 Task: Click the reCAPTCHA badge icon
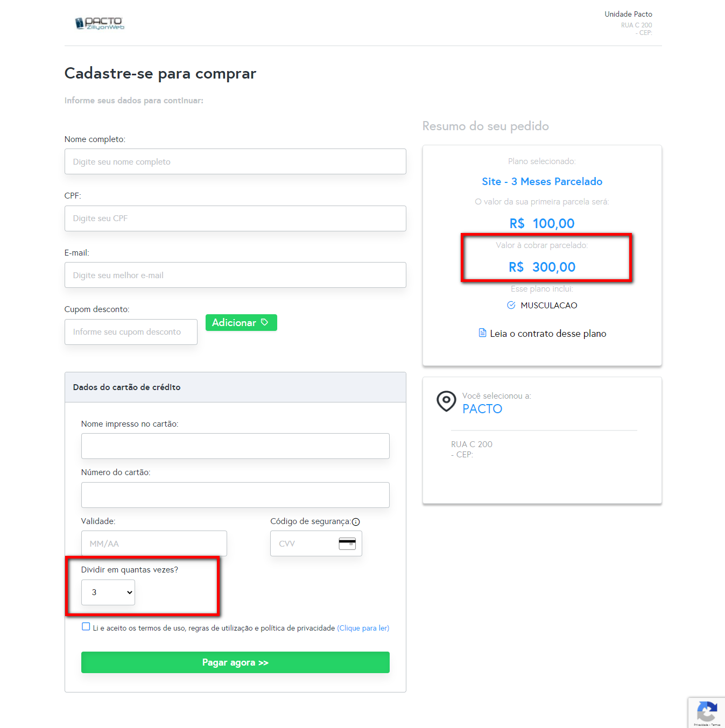(707, 712)
